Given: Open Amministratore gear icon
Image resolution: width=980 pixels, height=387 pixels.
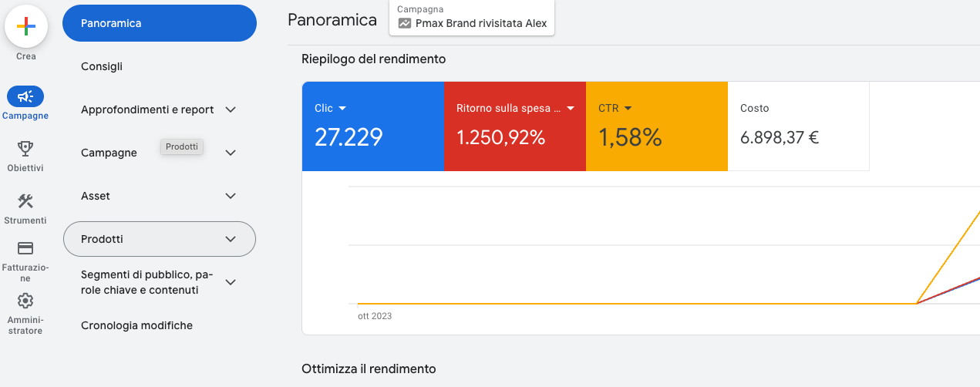Looking at the screenshot, I should (25, 301).
